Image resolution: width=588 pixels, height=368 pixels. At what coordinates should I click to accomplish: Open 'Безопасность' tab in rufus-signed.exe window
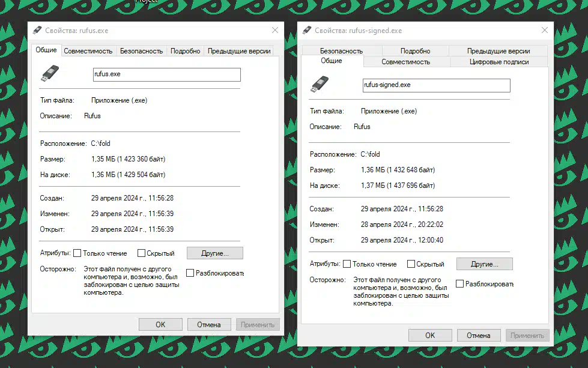pyautogui.click(x=341, y=50)
